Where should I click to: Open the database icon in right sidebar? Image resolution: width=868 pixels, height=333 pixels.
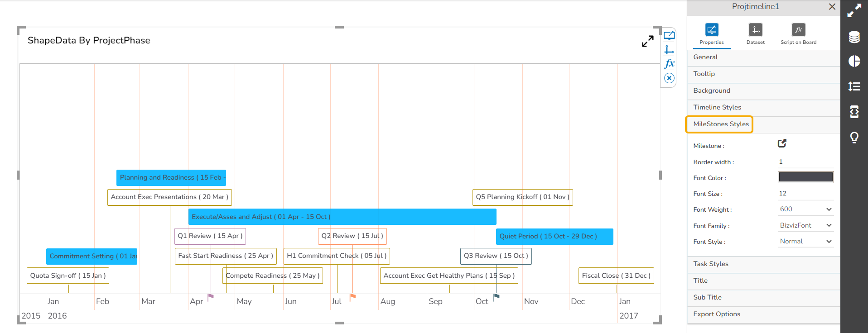pyautogui.click(x=854, y=37)
